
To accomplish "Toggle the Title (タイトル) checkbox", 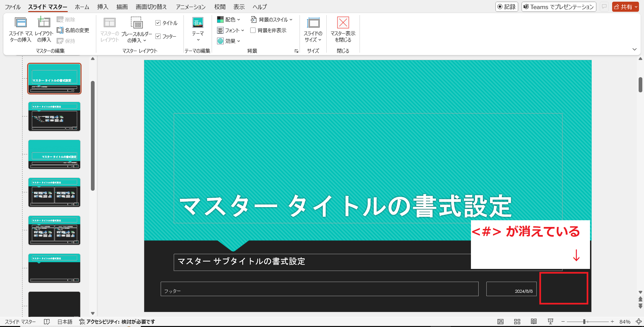I will [158, 23].
